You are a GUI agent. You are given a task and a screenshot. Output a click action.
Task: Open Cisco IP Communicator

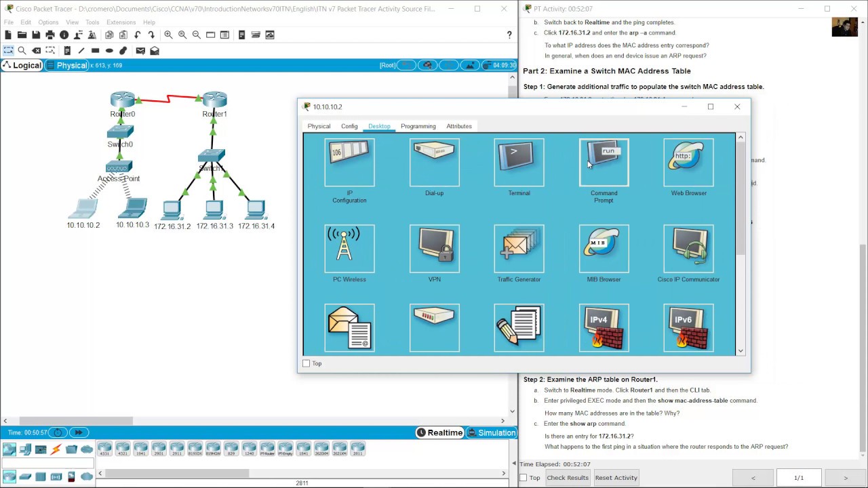[x=689, y=249]
